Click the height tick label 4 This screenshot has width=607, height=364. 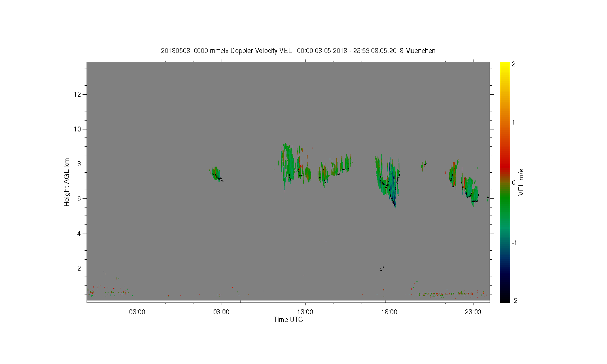(x=79, y=233)
